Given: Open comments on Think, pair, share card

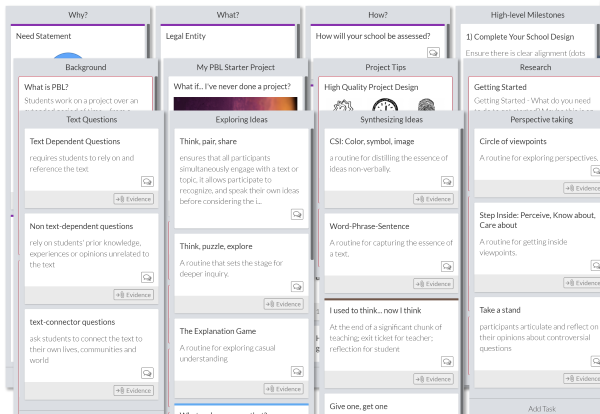Looking at the screenshot, I should [297, 214].
